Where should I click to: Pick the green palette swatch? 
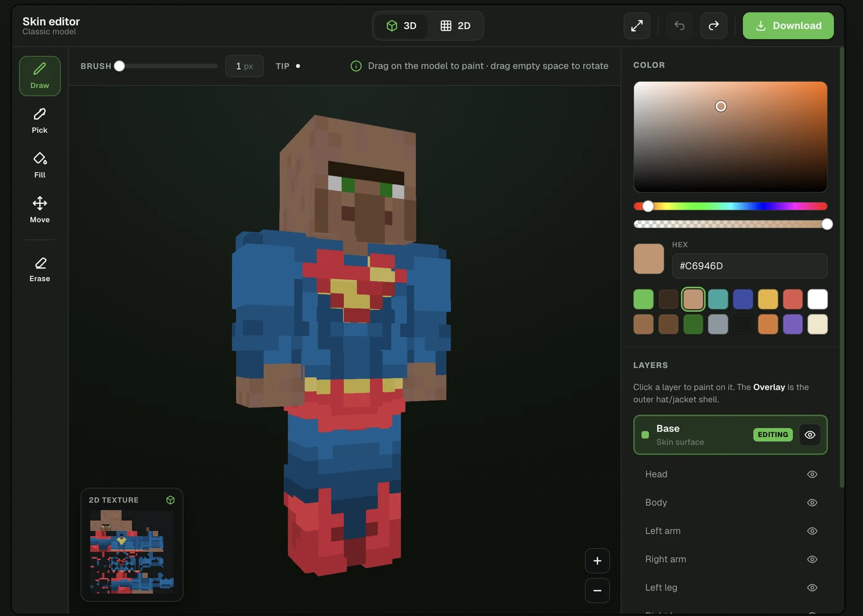point(644,300)
